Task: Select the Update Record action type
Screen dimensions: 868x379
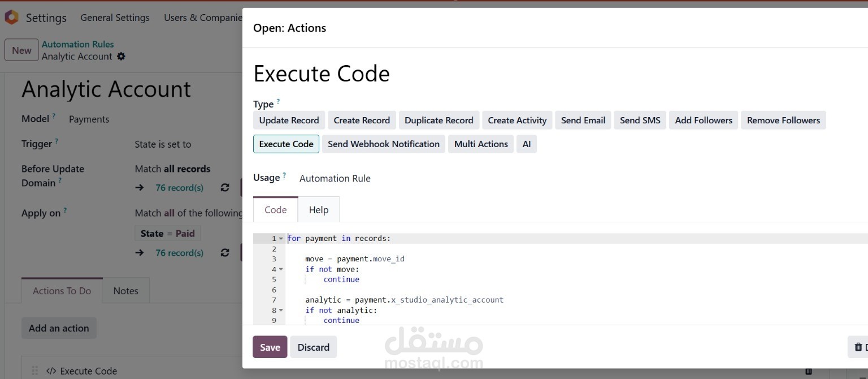Action: [x=289, y=120]
